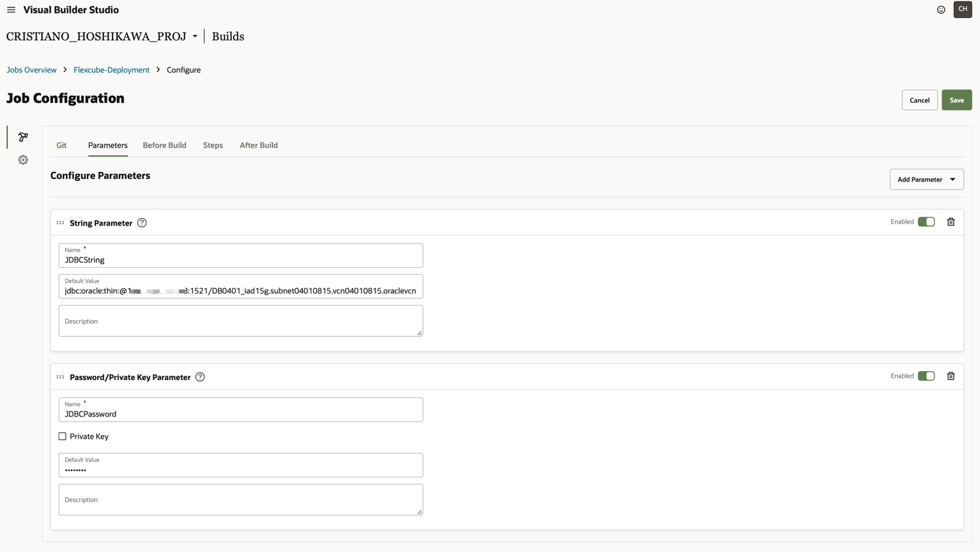
Task: Delete the JDBCString parameter via trash icon
Action: (951, 222)
